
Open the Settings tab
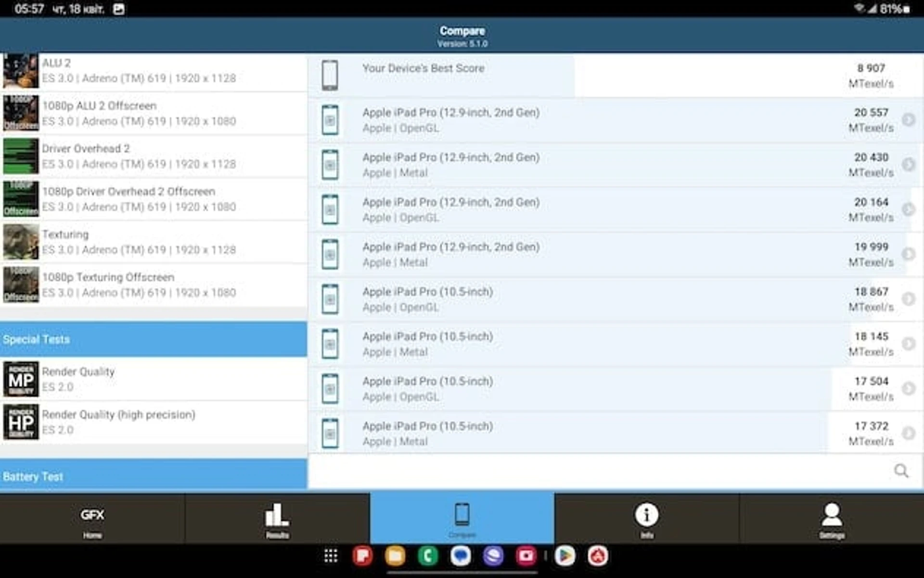point(832,519)
